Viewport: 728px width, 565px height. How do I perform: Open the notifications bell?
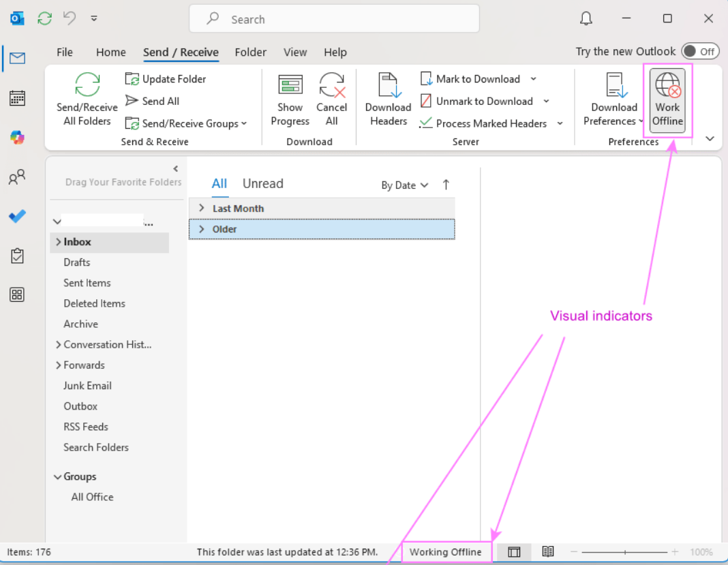tap(586, 18)
